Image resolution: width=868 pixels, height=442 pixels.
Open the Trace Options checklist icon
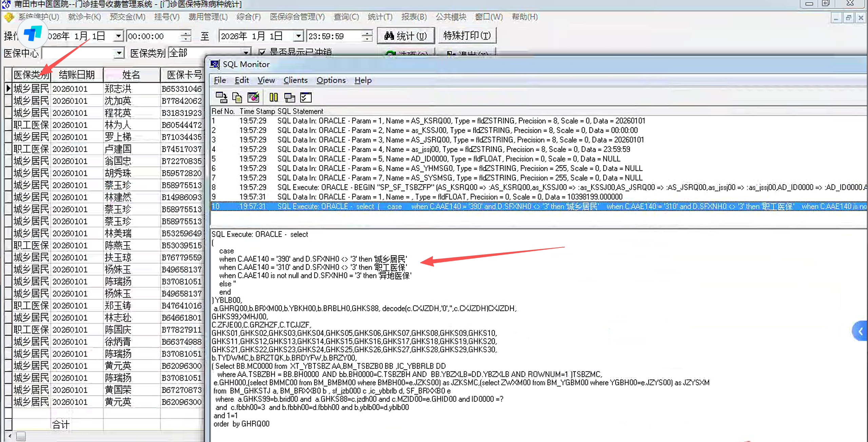tap(306, 98)
